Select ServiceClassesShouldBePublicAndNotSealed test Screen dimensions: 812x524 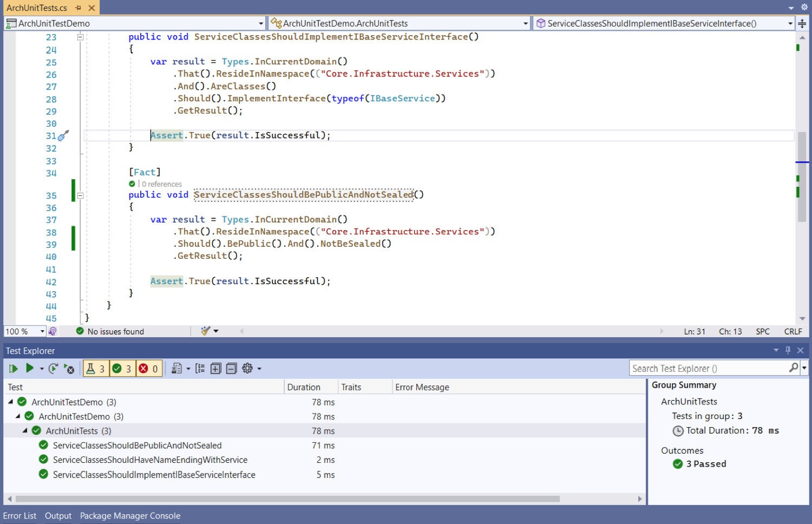[x=137, y=446]
